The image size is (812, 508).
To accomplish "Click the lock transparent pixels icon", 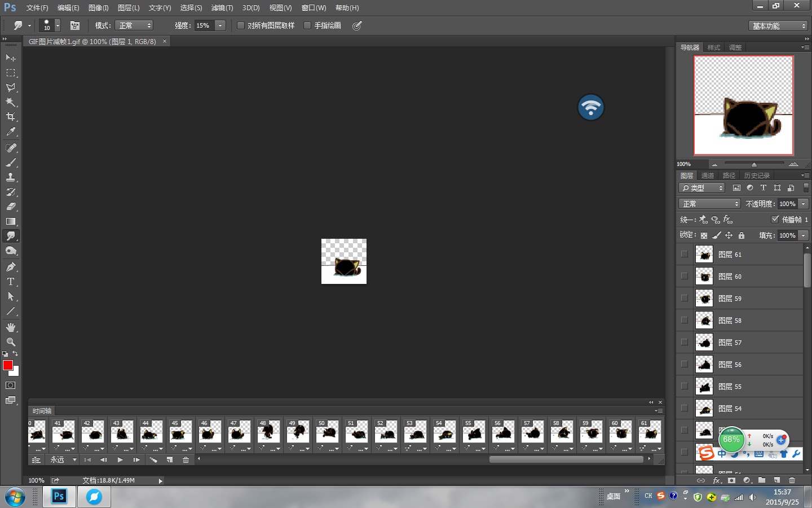I will 704,235.
